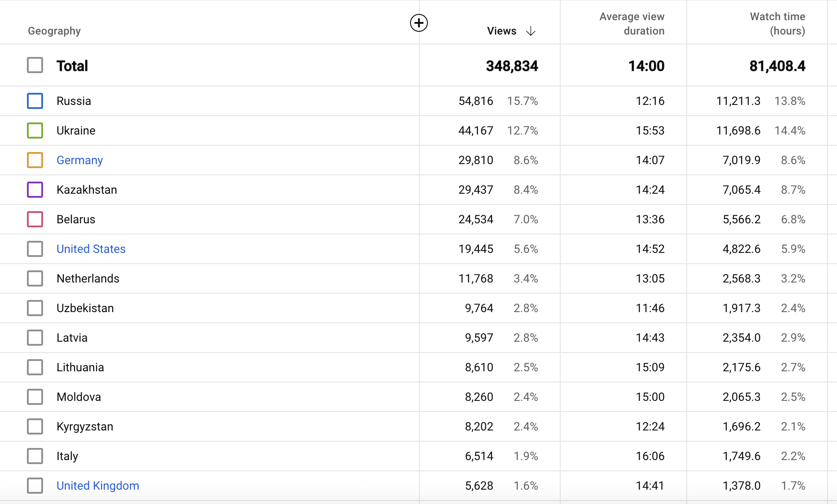Click the Kyrgyzstan row label
This screenshot has height=504, width=837.
[85, 426]
